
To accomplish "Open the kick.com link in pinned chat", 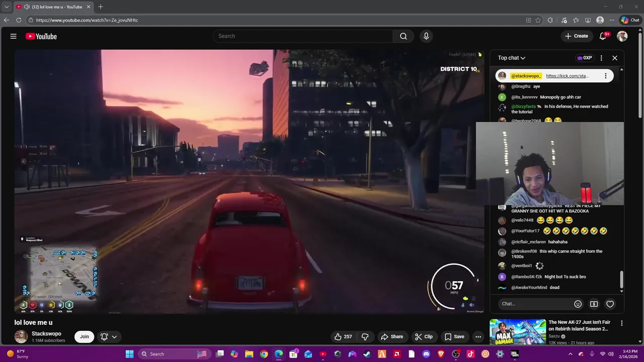I will (567, 76).
